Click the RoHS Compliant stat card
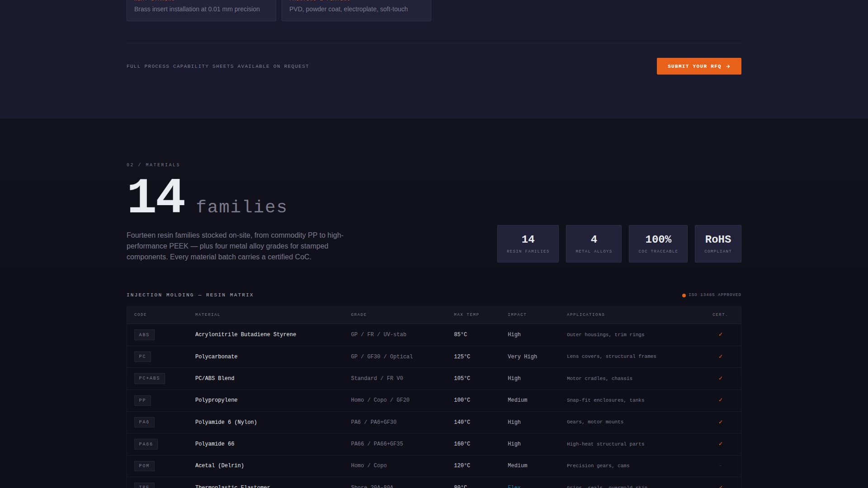 coord(717,244)
